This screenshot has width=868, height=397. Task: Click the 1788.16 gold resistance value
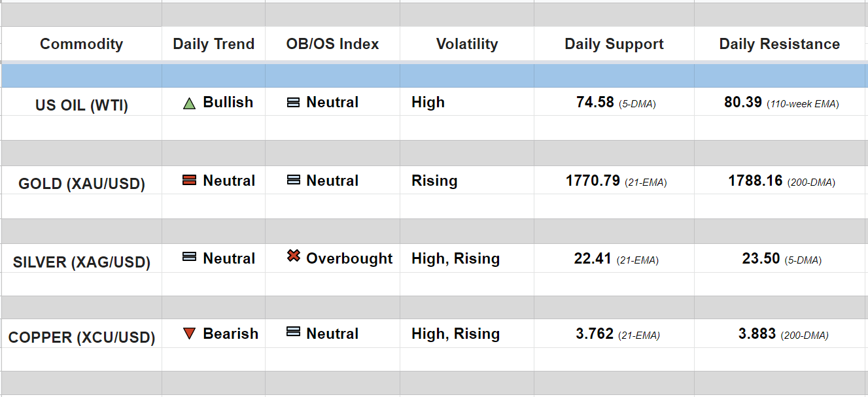coord(755,181)
